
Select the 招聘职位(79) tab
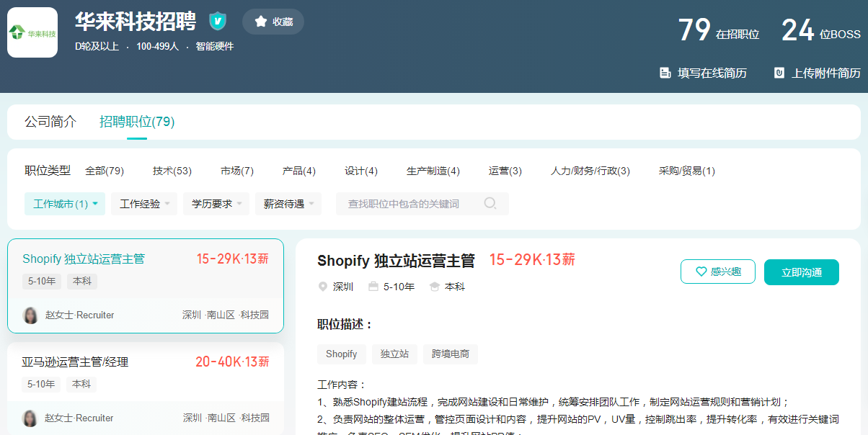137,122
